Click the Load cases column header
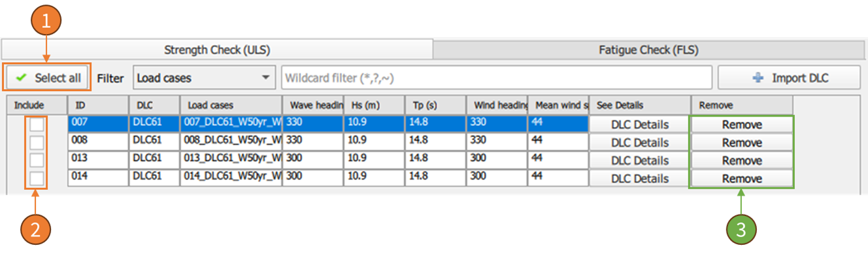This screenshot has height=256, width=868. [x=231, y=105]
